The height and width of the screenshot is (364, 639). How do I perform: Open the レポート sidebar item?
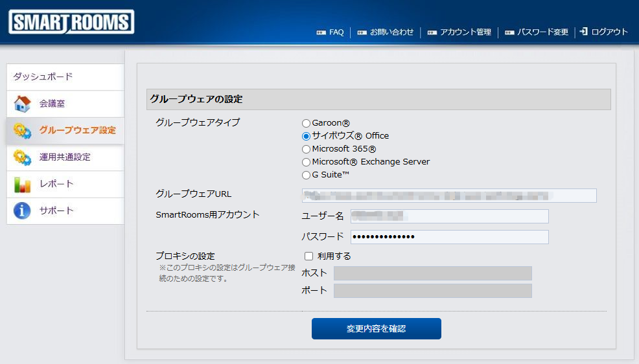(65, 184)
